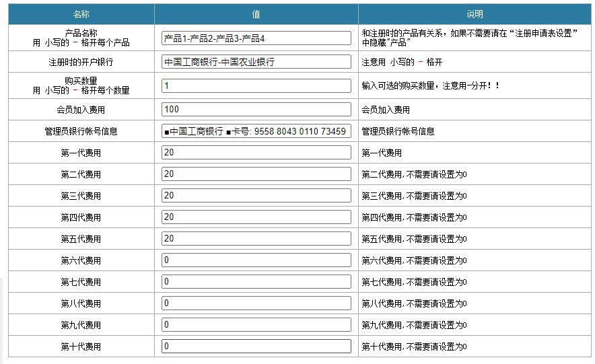Click the 第六代费用 input field
The image size is (595, 364).
256,260
